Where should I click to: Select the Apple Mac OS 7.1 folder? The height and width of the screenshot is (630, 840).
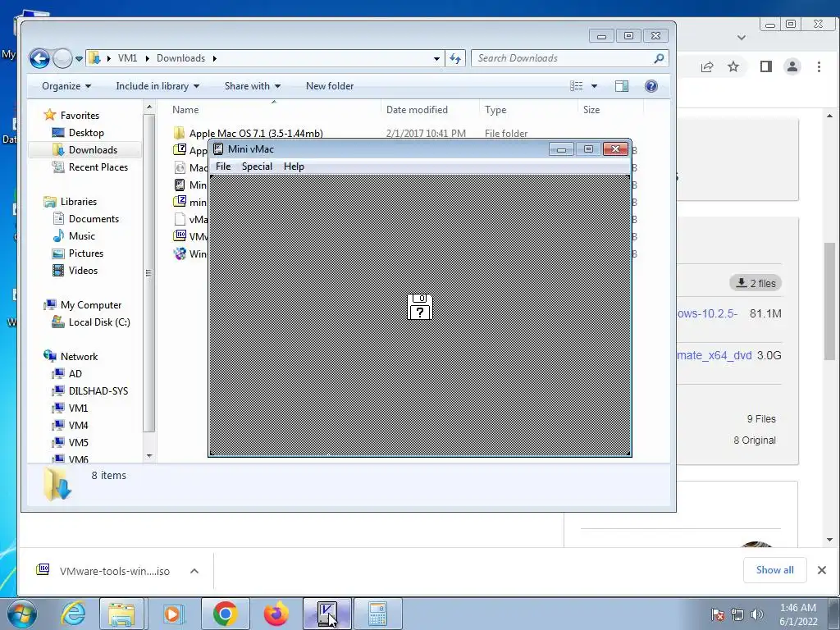[x=256, y=133]
